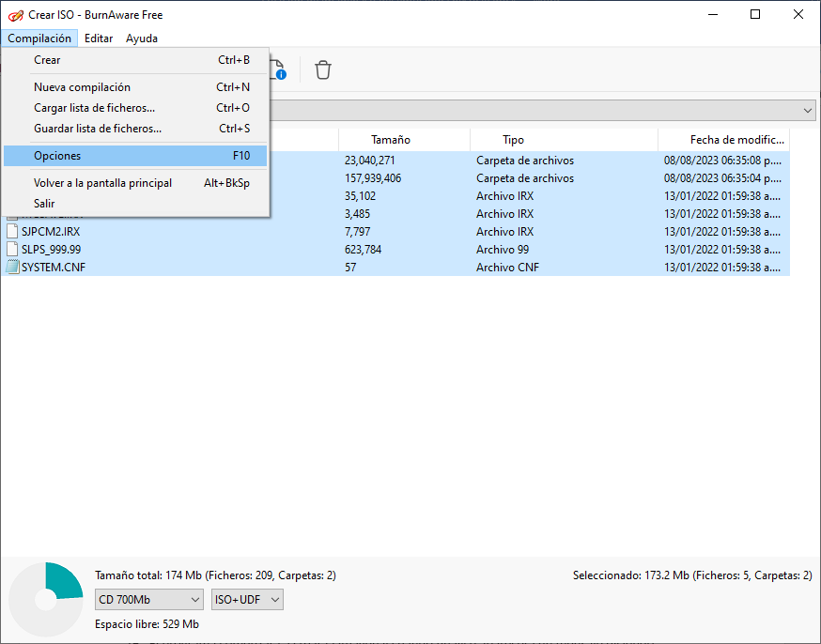Expand the path combo box arrow
The width and height of the screenshot is (821, 644).
[x=808, y=111]
